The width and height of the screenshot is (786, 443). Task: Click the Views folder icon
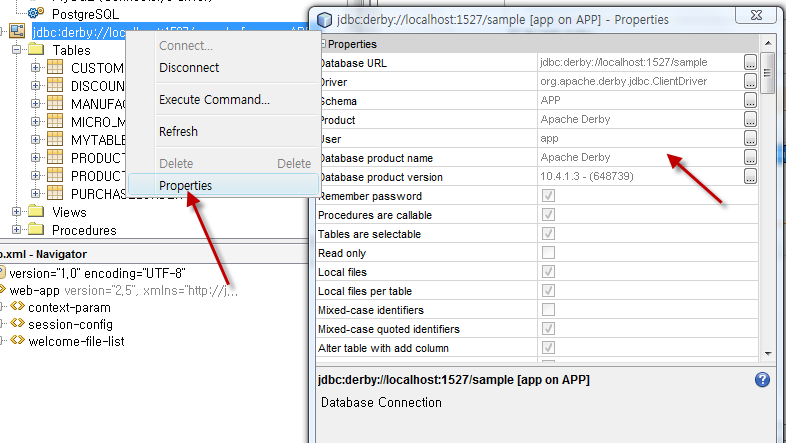click(36, 211)
